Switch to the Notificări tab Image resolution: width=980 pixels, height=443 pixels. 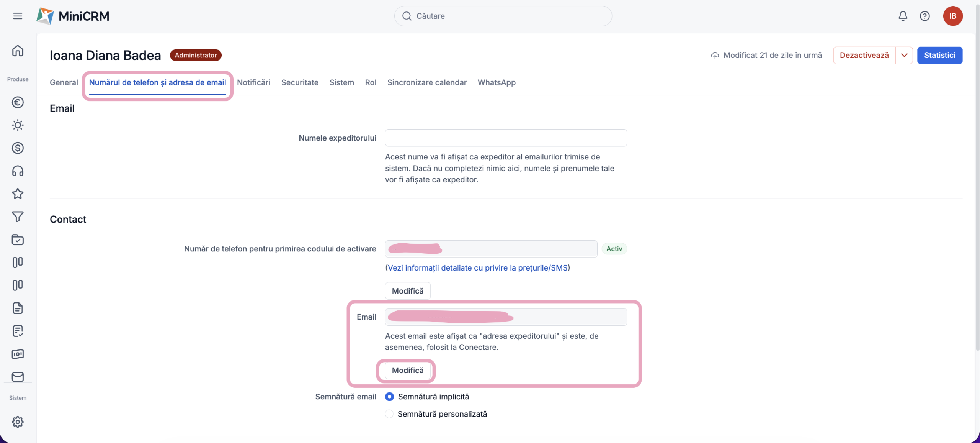pos(253,82)
